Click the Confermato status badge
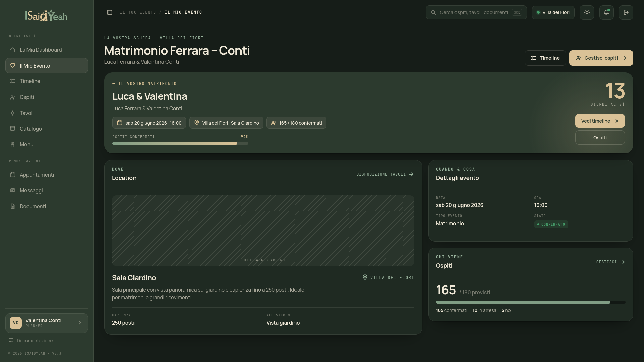Image resolution: width=644 pixels, height=362 pixels. pos(551,224)
